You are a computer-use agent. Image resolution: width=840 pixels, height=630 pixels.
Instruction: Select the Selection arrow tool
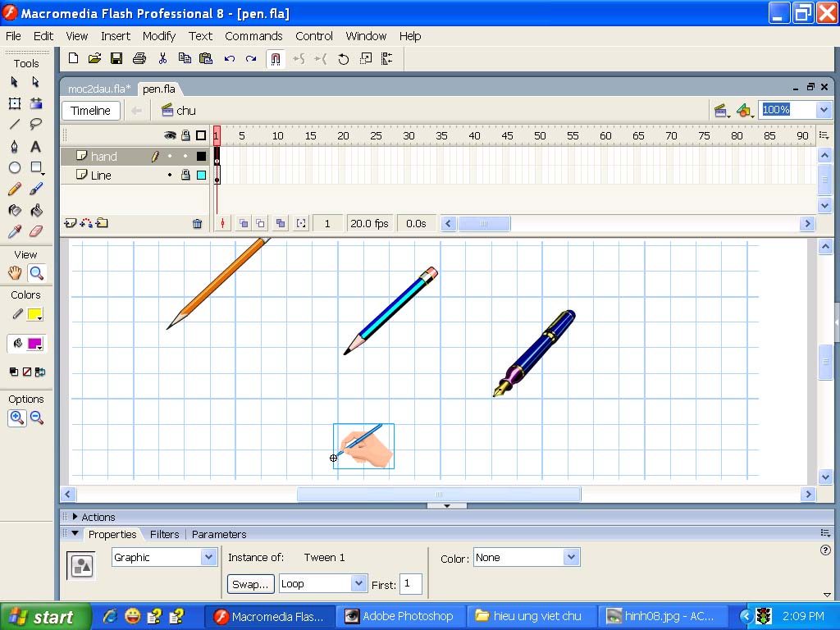[15, 82]
